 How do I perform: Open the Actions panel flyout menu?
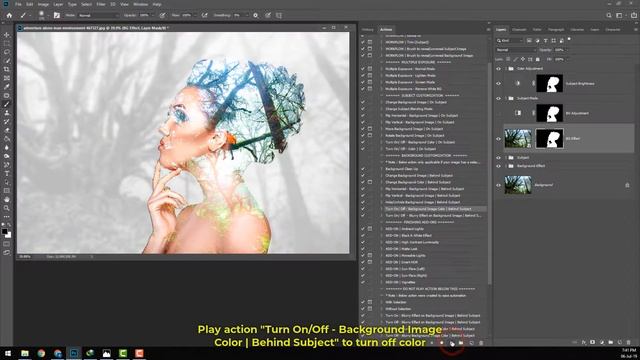pyautogui.click(x=488, y=29)
